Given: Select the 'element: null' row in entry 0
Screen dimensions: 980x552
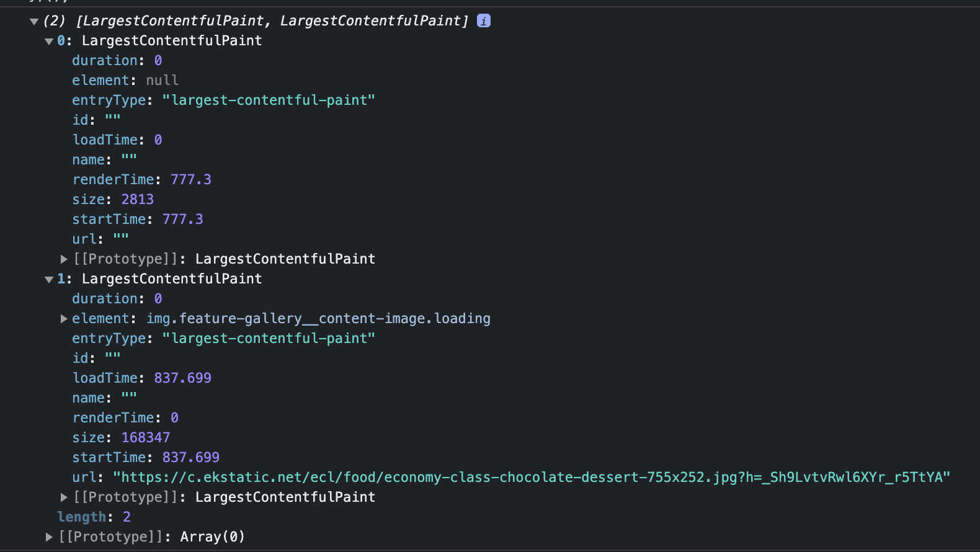Looking at the screenshot, I should 125,80.
